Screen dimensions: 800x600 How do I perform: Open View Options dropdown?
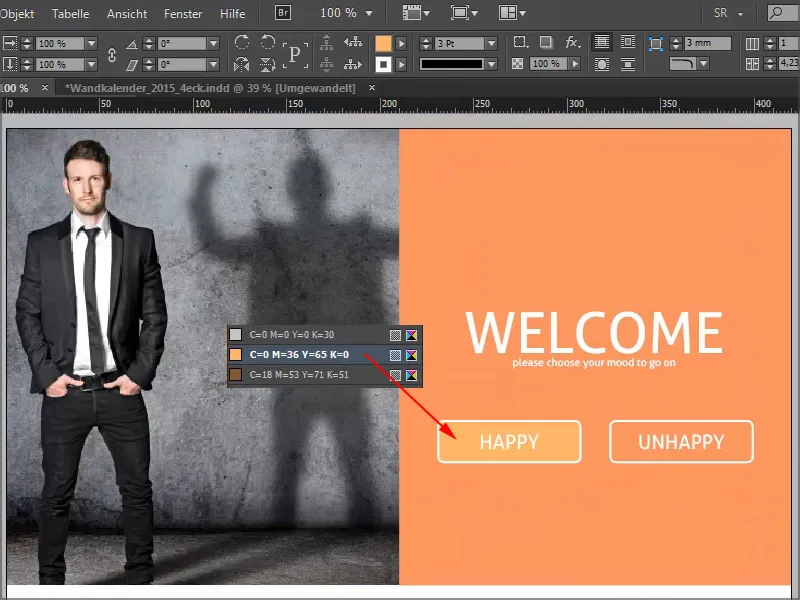click(x=416, y=13)
